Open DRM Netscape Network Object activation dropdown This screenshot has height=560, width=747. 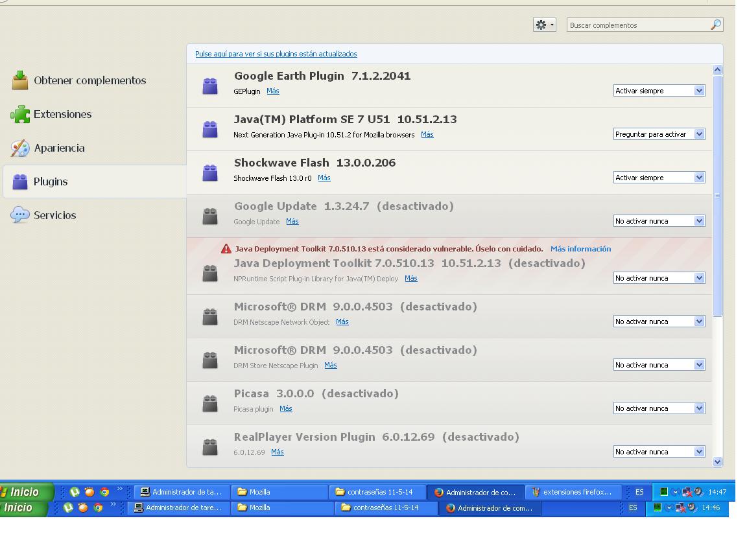coord(659,321)
